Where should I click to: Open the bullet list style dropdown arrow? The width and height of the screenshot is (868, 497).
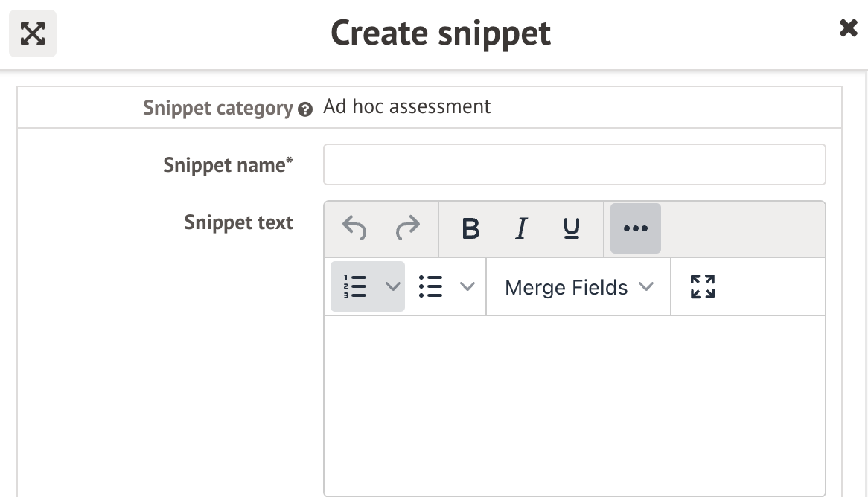tap(467, 286)
